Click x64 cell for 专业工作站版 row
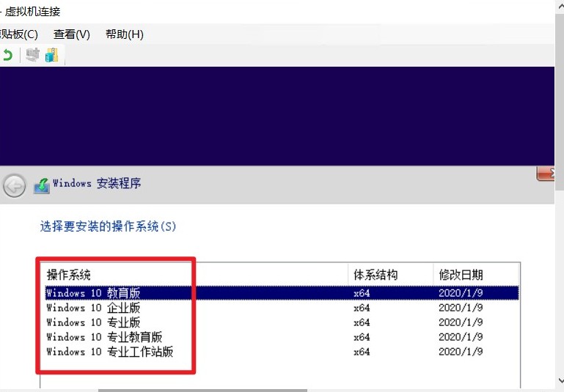The image size is (564, 392). (x=362, y=352)
